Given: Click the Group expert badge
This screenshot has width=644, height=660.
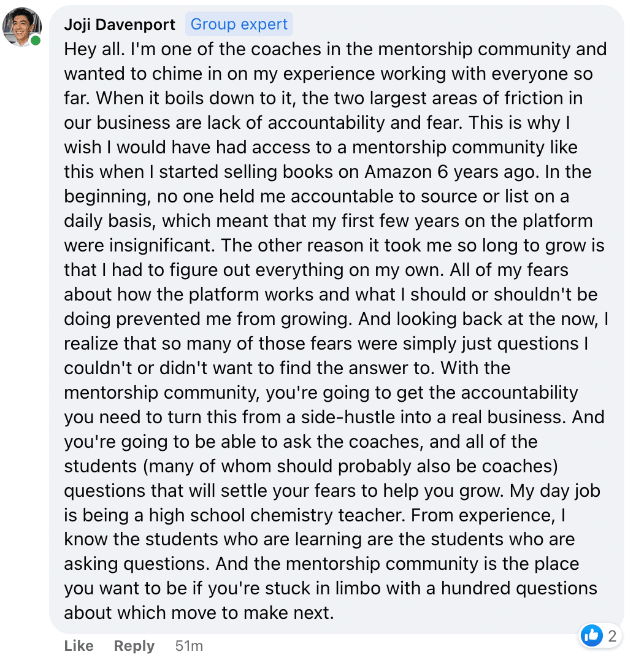Looking at the screenshot, I should 239,25.
